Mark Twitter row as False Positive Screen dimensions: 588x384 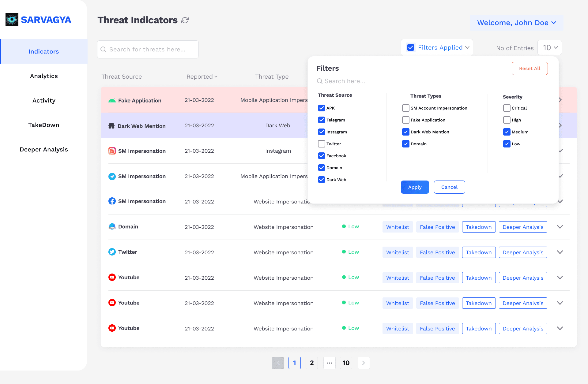[437, 252]
